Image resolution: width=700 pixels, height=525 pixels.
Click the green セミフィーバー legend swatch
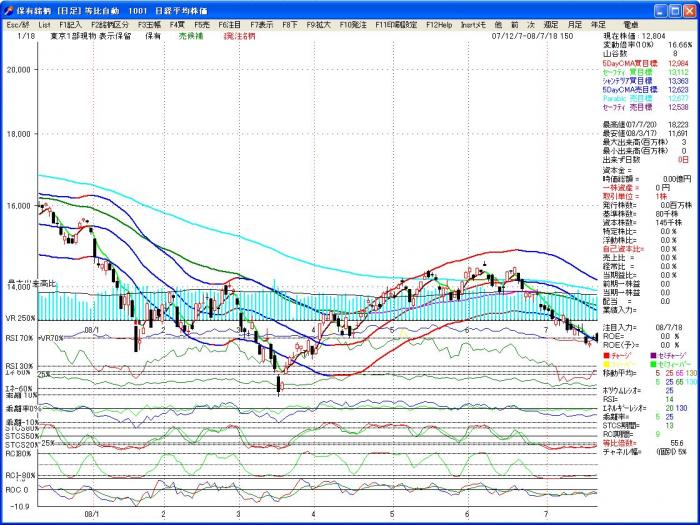[653, 364]
